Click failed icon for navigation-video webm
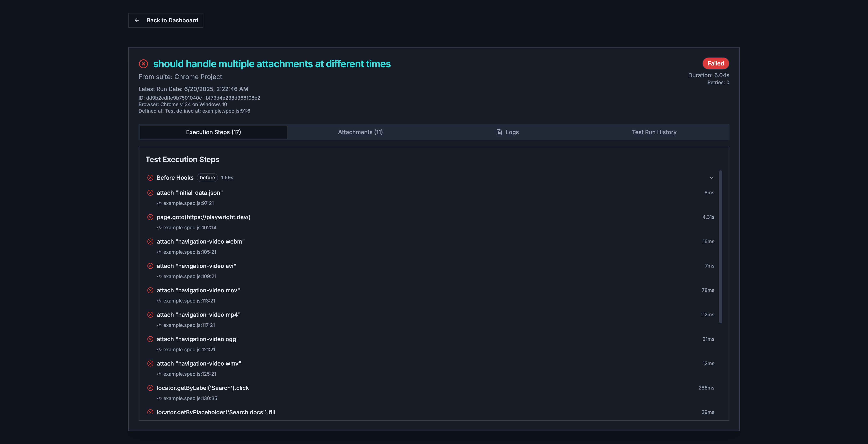868x444 pixels. tap(150, 242)
